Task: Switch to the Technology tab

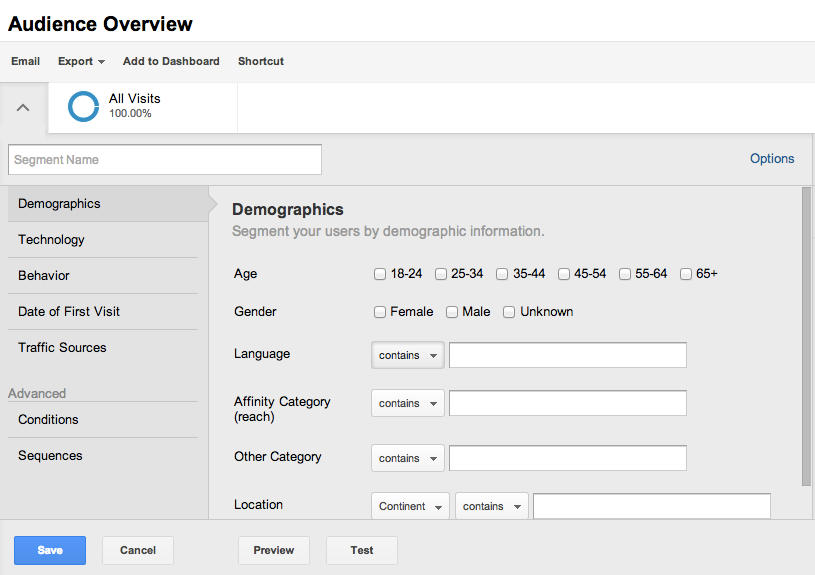Action: (x=51, y=239)
